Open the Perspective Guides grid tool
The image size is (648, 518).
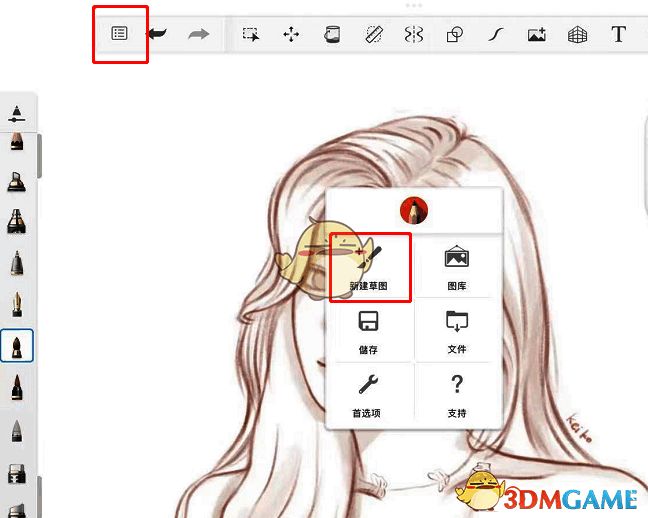tap(577, 35)
